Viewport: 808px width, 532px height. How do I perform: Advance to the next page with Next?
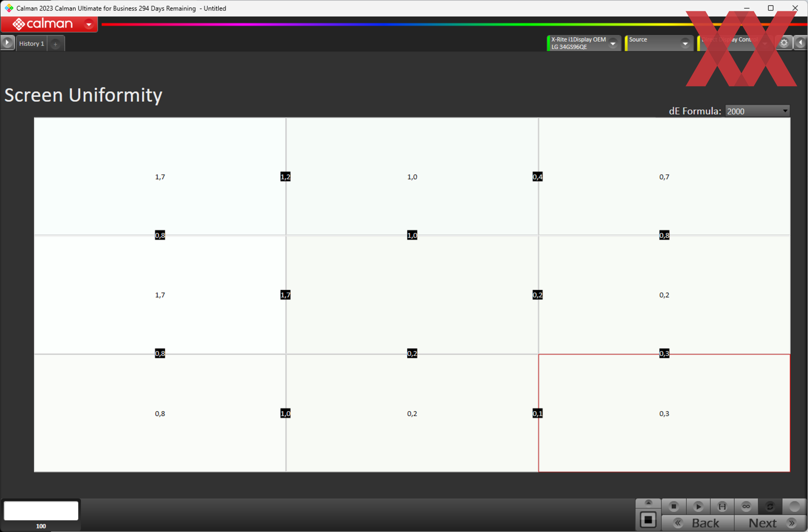[771, 523]
